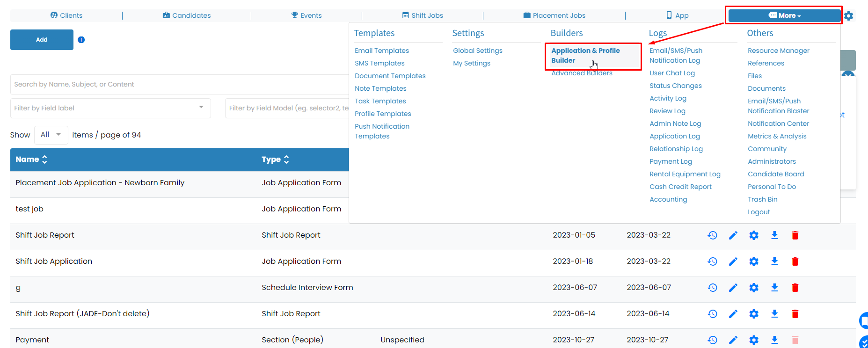Image resolution: width=868 pixels, height=348 pixels.
Task: Focus the Filter by Field Model input
Action: click(287, 108)
